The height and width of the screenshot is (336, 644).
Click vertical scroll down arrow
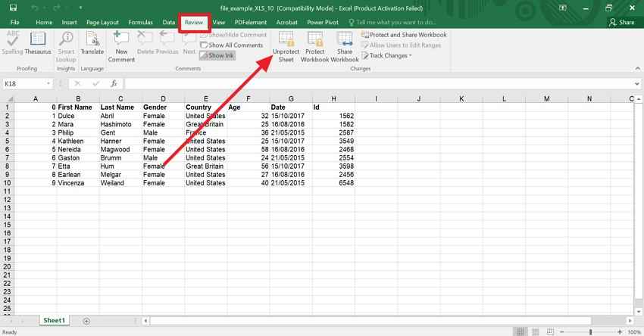coord(638,312)
